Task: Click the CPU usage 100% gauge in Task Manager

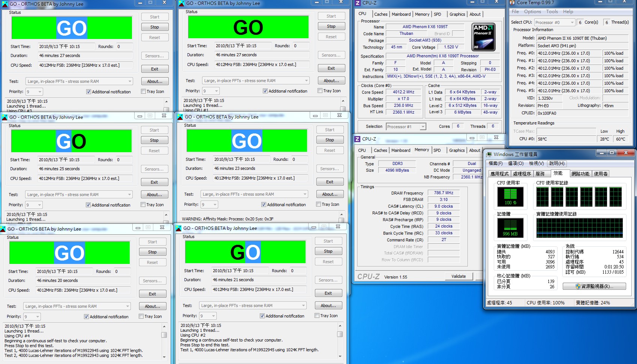Action: tap(510, 197)
